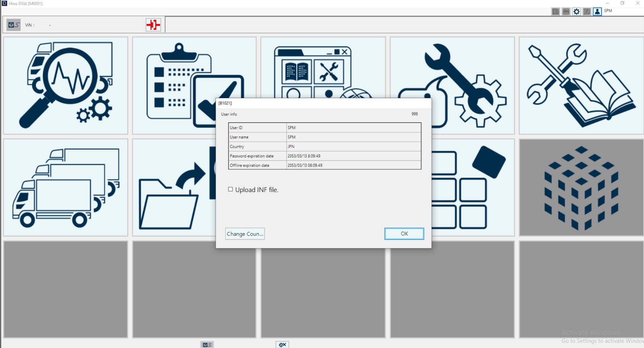Open the vehicle diagnosis module

pyautogui.click(x=66, y=85)
